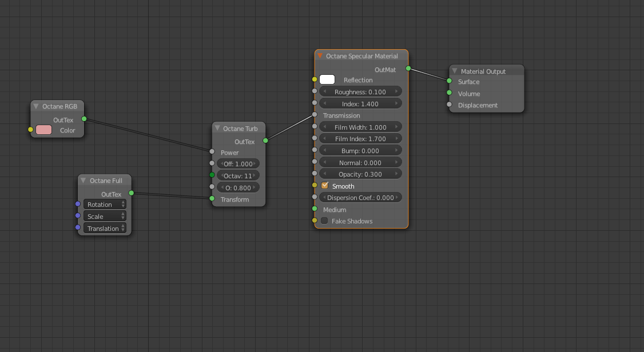Click the O: 0.800 field in Octane Turb
Viewport: 644px width, 352px height.
point(238,187)
